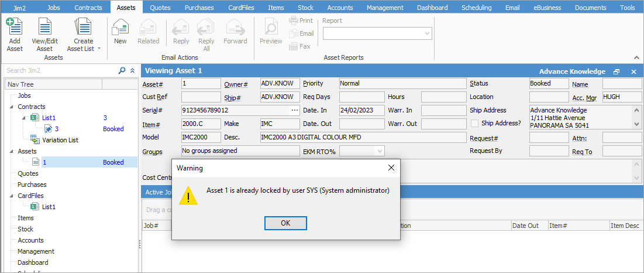The height and width of the screenshot is (273, 644).
Task: Click the Variation List tree icon
Action: (x=35, y=140)
